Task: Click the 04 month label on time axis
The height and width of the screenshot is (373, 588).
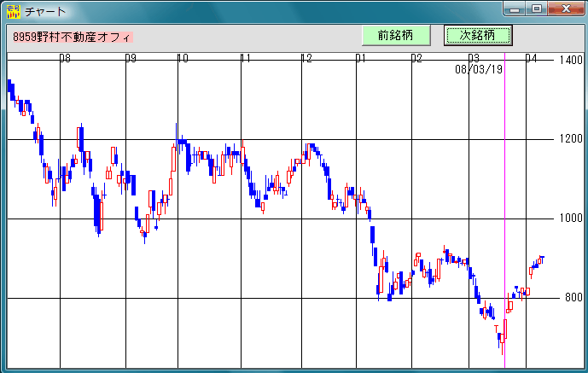Action: coord(531,58)
